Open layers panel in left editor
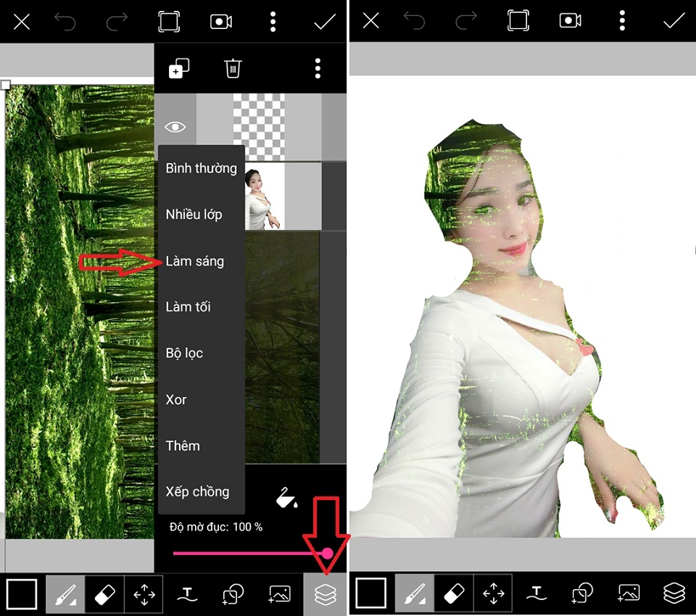The image size is (696, 616). click(325, 594)
